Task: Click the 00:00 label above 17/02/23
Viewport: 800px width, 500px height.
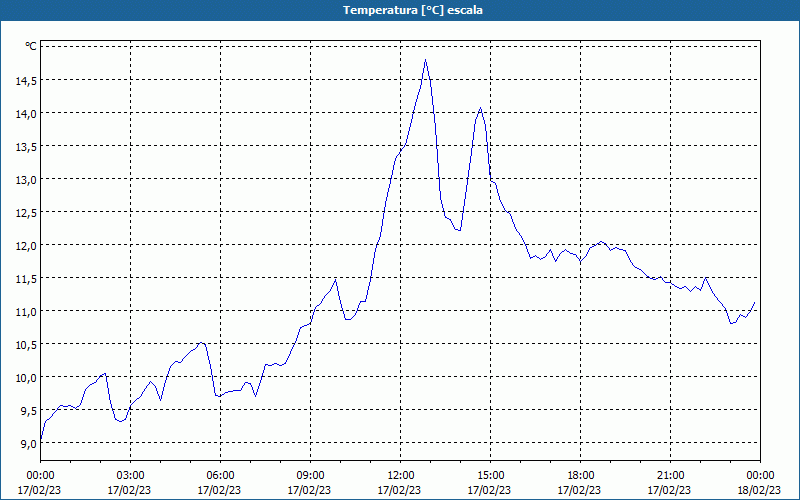Action: pyautogui.click(x=40, y=476)
